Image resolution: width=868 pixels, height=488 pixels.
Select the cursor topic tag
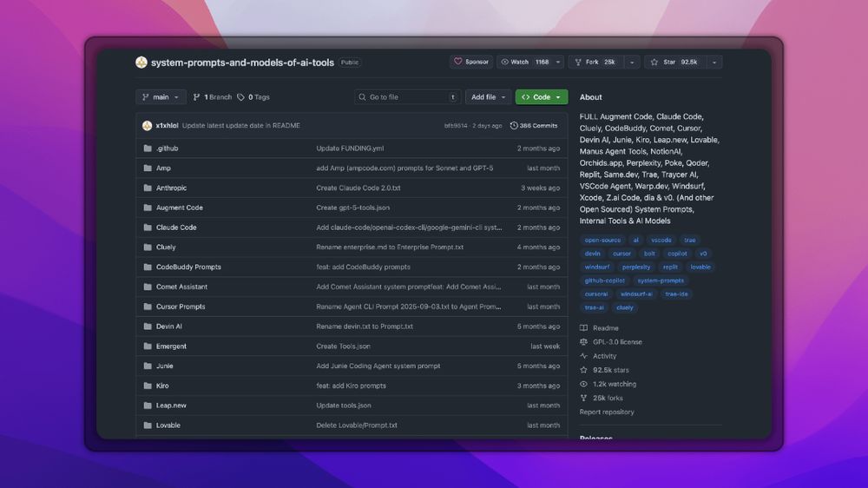[621, 254]
